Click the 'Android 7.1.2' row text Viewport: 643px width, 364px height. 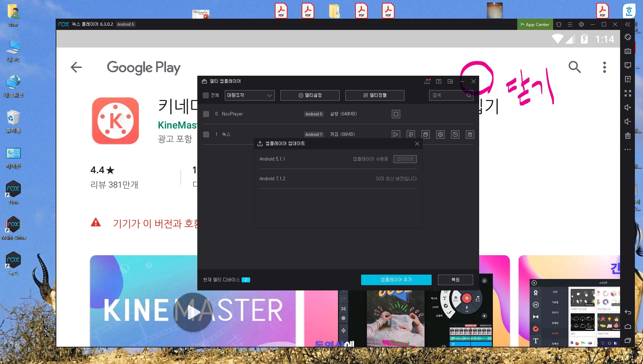[272, 179]
